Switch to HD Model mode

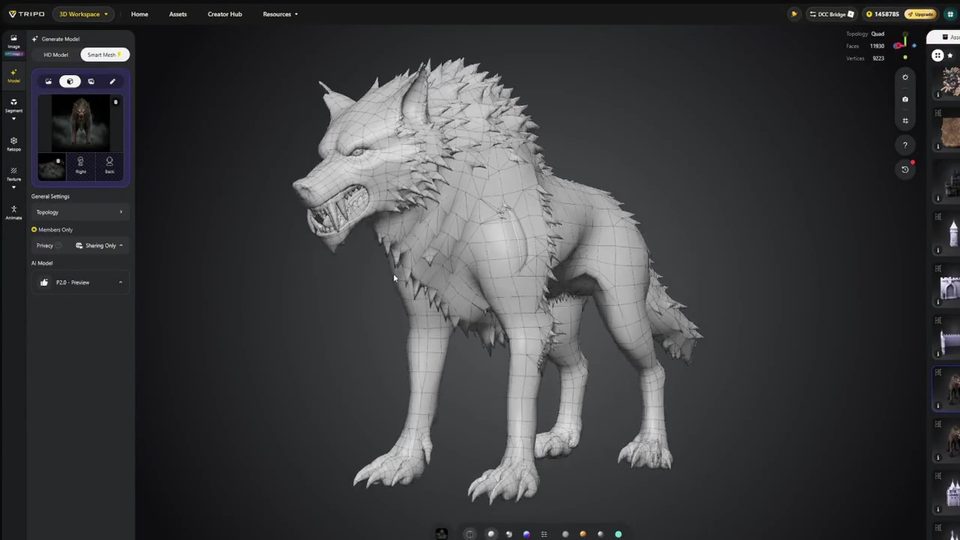coord(56,54)
